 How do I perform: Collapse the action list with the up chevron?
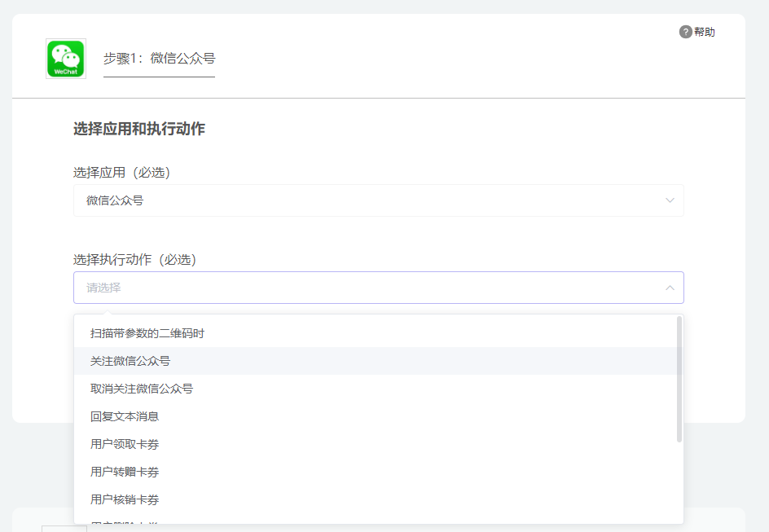(670, 288)
